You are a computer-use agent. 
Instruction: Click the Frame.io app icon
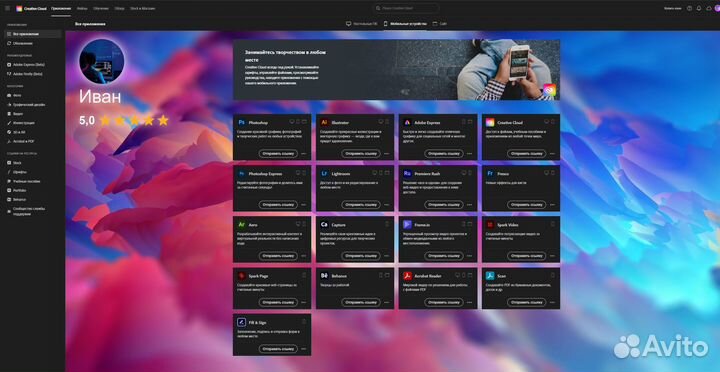click(407, 225)
